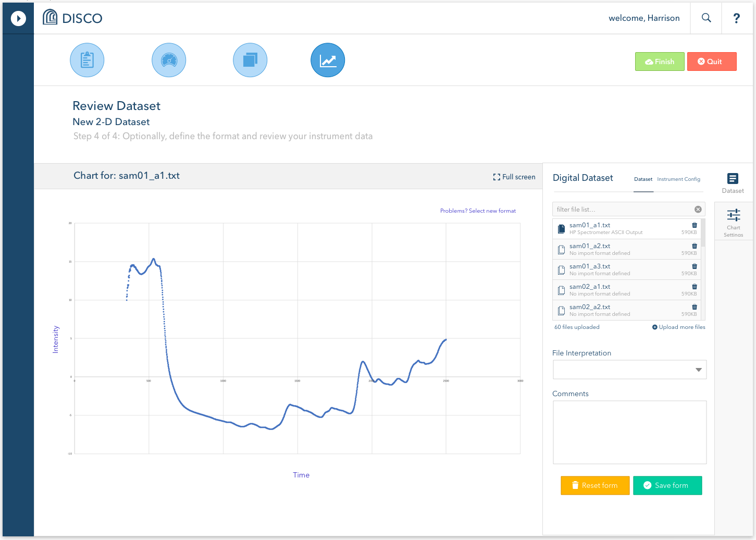Open the Dataset panel icon
This screenshot has width=756, height=540.
pos(733,182)
